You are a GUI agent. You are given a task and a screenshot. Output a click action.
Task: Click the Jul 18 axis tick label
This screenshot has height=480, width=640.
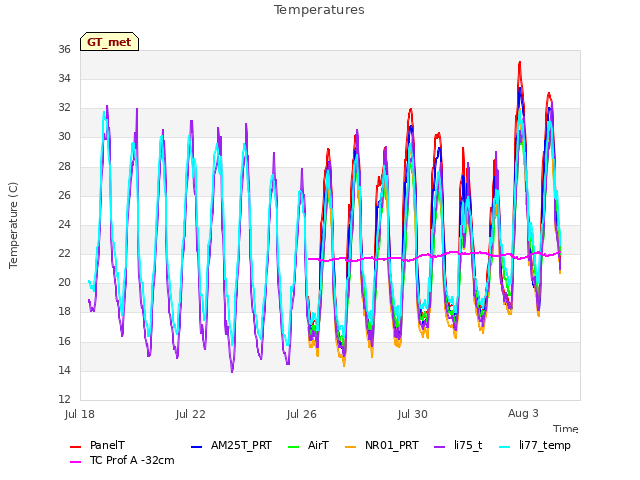pyautogui.click(x=80, y=414)
